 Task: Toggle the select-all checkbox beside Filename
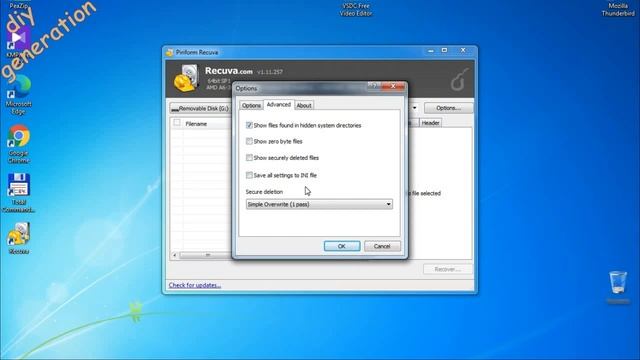coord(177,122)
